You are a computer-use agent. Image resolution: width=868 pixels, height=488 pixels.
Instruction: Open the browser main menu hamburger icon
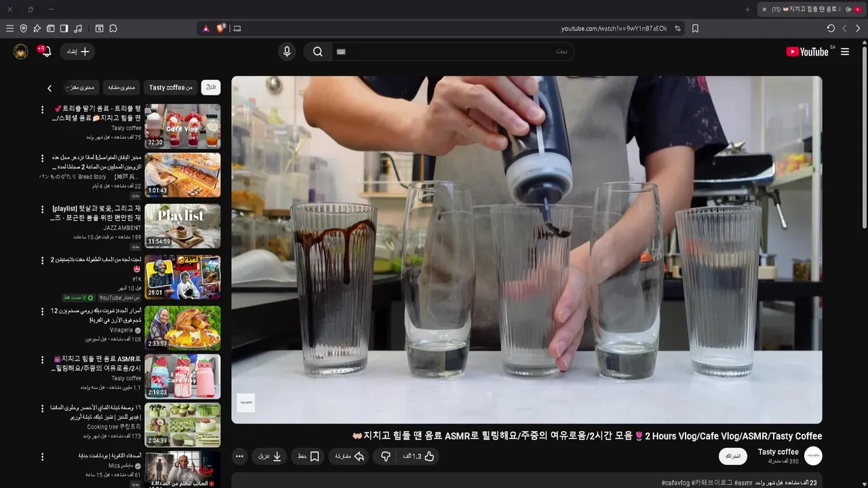(x=9, y=28)
